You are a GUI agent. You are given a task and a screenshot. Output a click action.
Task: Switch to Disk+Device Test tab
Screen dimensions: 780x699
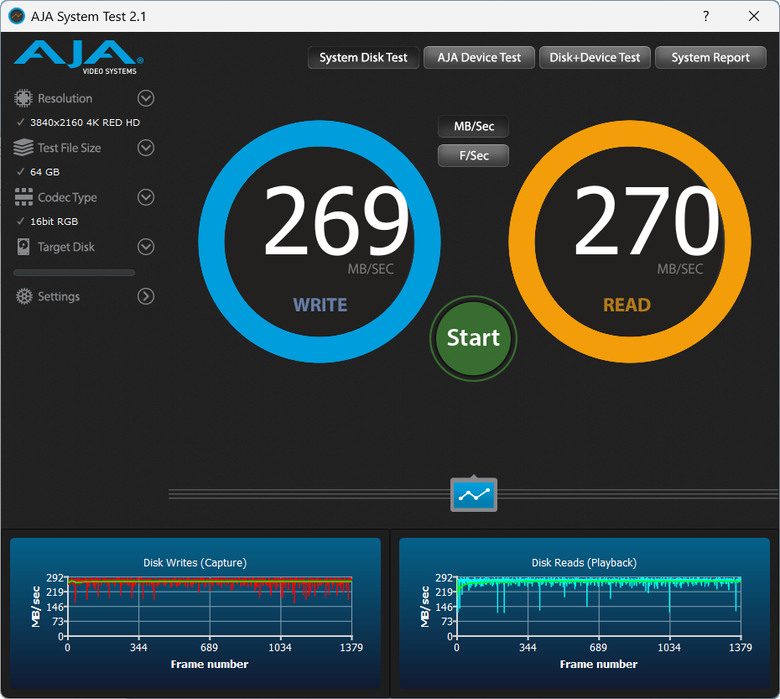click(594, 58)
